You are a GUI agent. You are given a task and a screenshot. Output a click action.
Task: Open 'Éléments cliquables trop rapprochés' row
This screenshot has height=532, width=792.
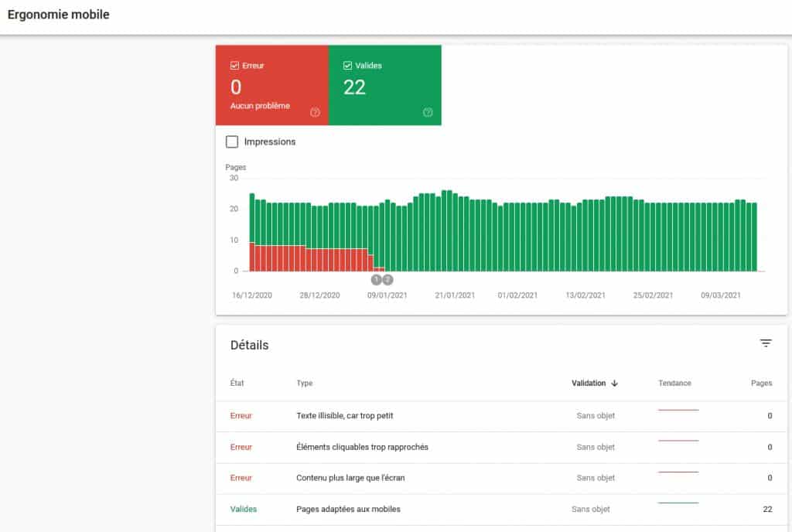point(362,447)
